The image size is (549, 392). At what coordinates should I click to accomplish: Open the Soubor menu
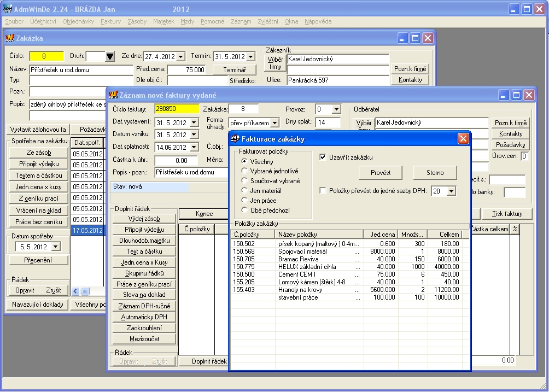(x=14, y=21)
